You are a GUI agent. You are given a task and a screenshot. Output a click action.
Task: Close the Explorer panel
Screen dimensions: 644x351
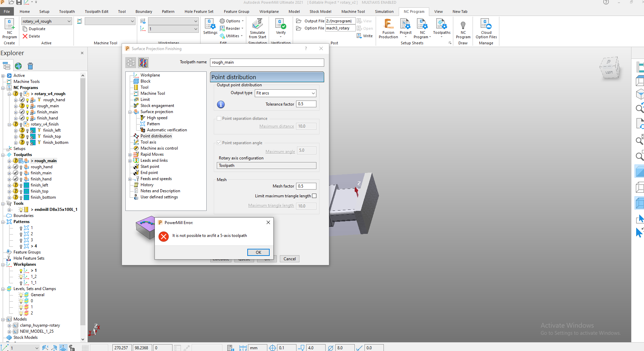[x=82, y=53]
